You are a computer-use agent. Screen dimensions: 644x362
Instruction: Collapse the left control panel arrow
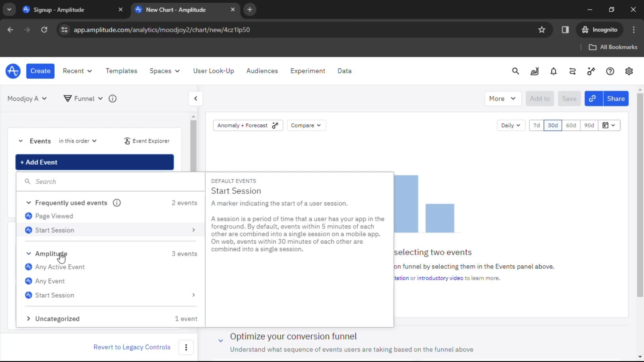pos(196,99)
